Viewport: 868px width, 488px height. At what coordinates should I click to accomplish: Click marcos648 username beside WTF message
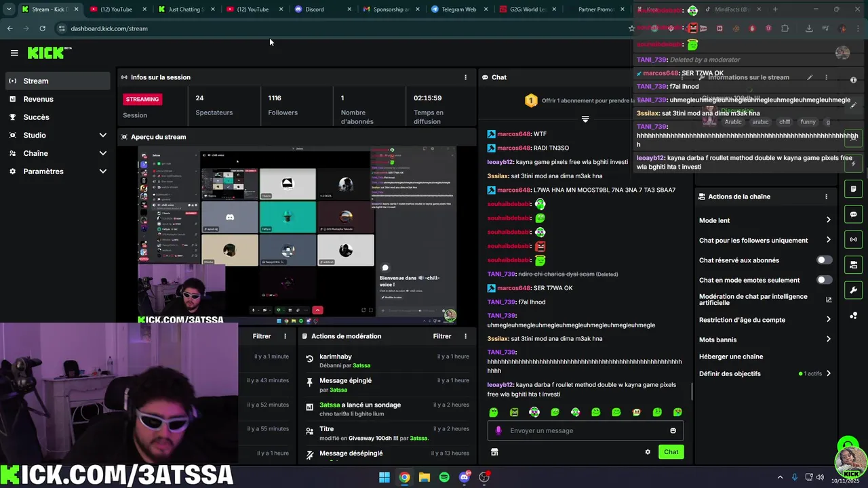click(513, 134)
